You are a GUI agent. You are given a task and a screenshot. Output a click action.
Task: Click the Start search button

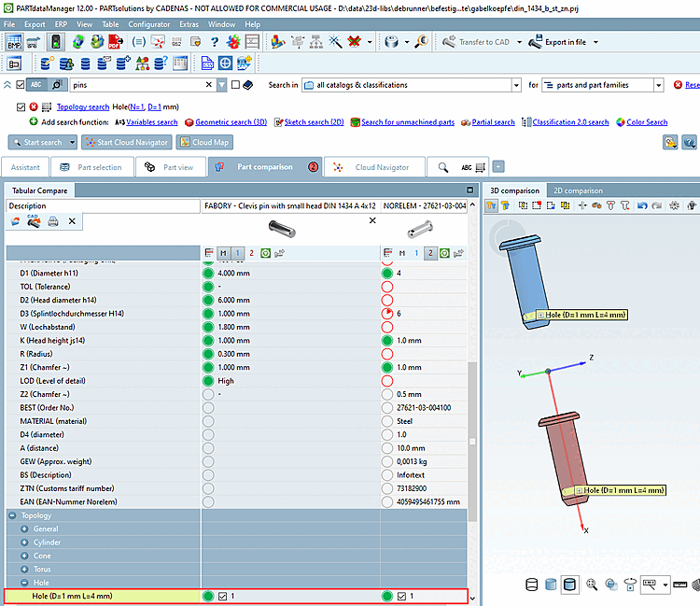click(x=37, y=143)
